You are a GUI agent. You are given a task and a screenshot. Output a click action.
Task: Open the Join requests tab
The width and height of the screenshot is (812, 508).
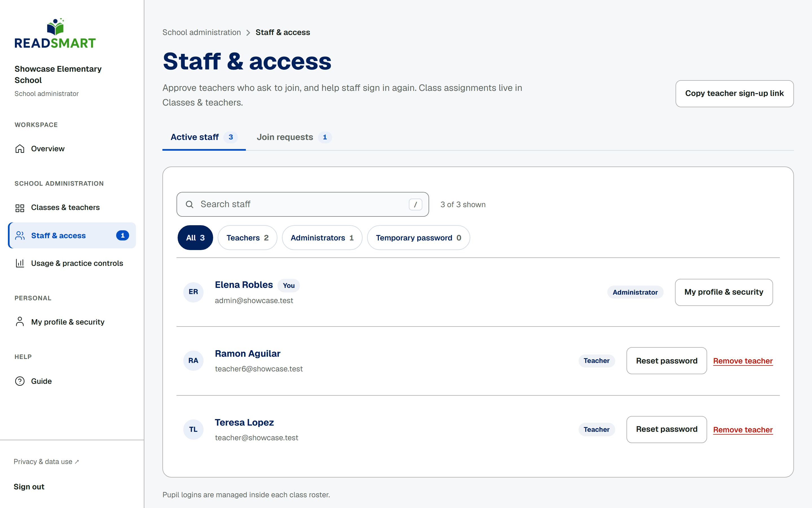(294, 137)
